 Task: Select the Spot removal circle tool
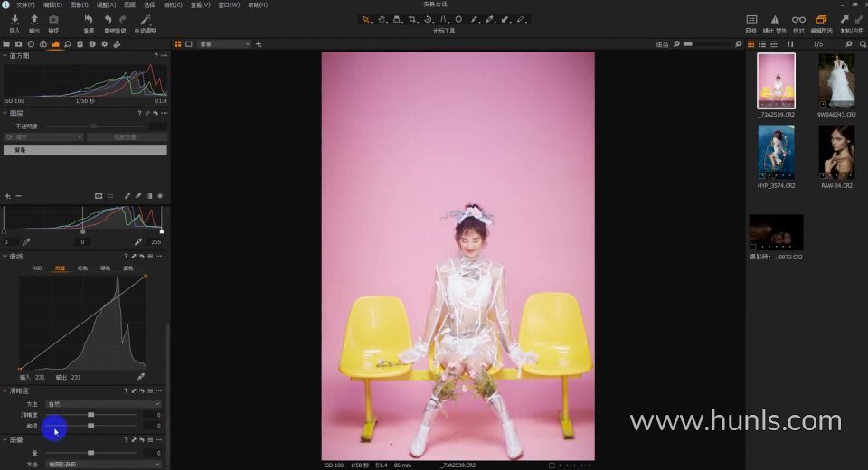pyautogui.click(x=458, y=19)
